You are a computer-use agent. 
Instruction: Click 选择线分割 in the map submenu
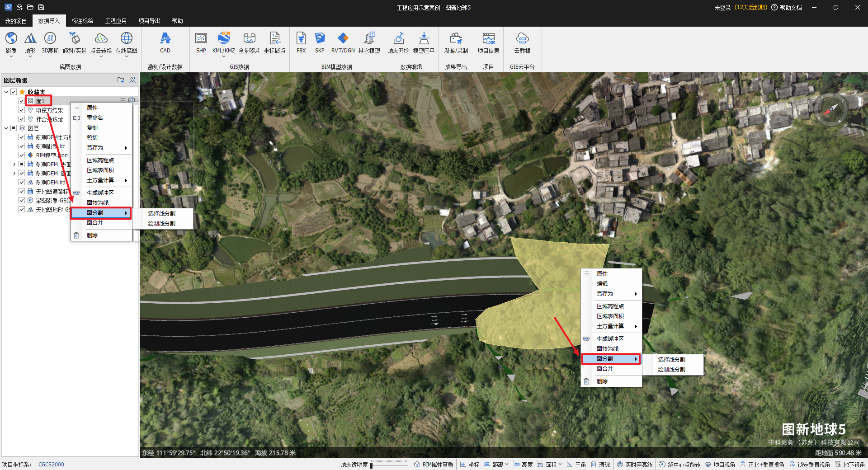[671, 359]
